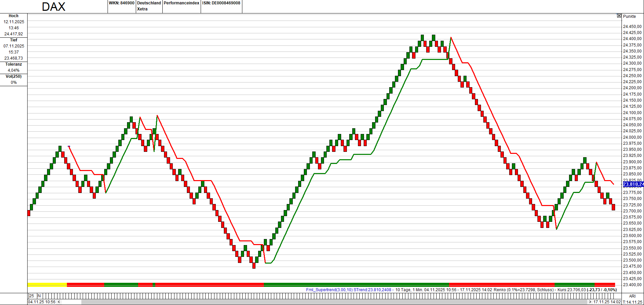Click the left arrow beside 04.11.25 10:56

pos(58,302)
